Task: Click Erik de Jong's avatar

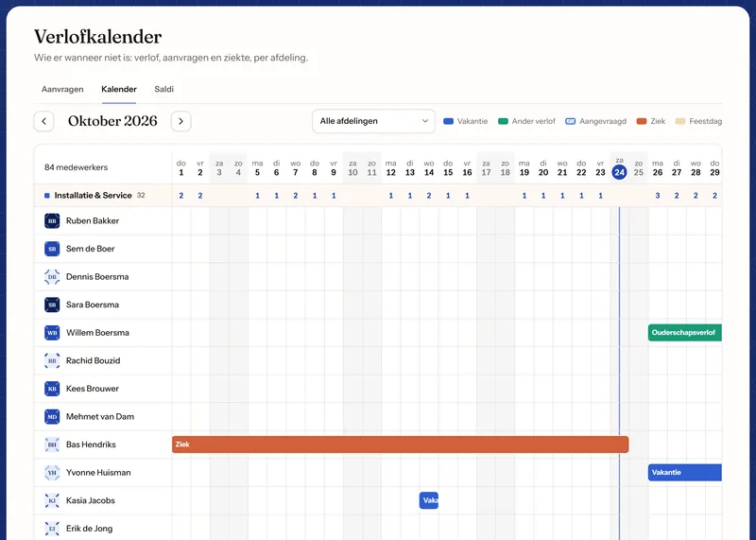Action: coord(52,529)
